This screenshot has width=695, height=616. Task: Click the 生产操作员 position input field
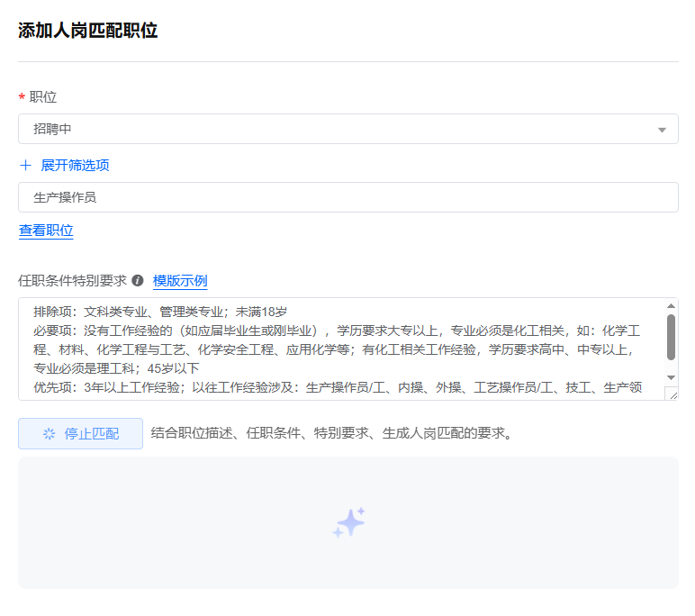coord(347,197)
